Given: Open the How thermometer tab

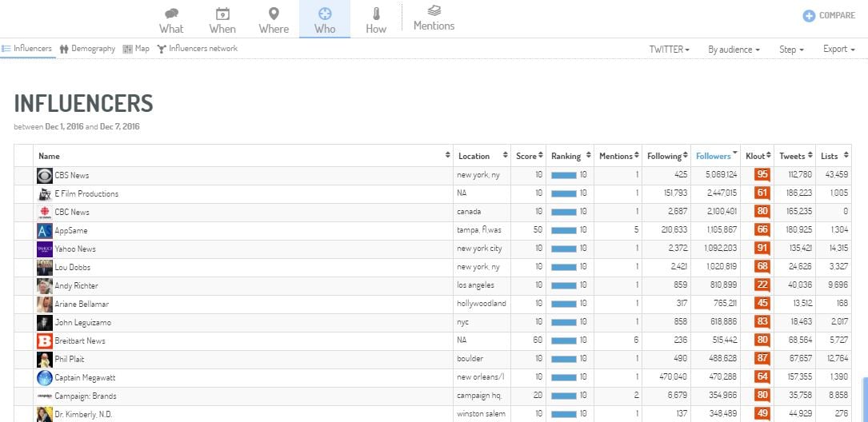Looking at the screenshot, I should pos(376,21).
